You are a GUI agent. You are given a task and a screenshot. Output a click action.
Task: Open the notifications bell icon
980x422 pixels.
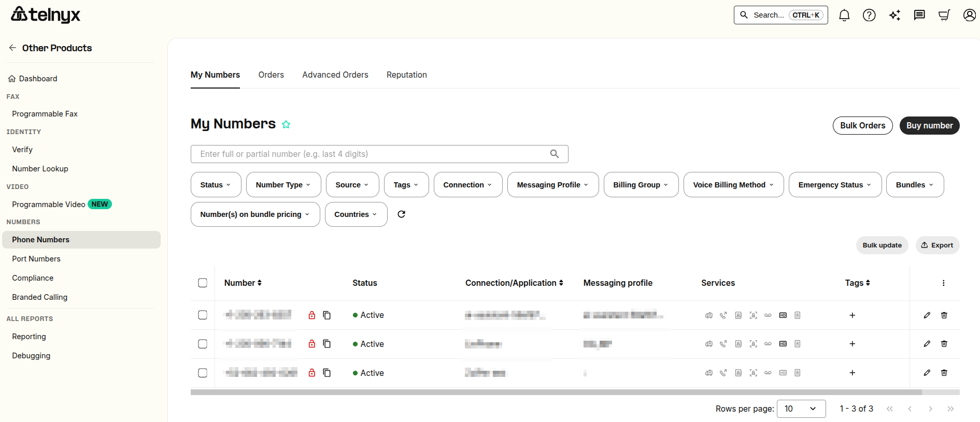[x=844, y=15]
